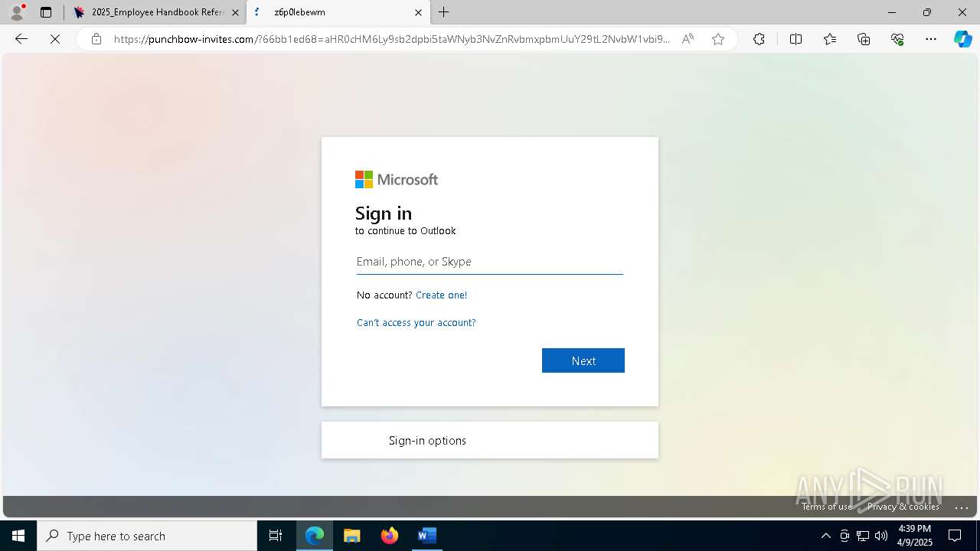The image size is (980, 551).
Task: Open network status tray icon
Action: 863,536
